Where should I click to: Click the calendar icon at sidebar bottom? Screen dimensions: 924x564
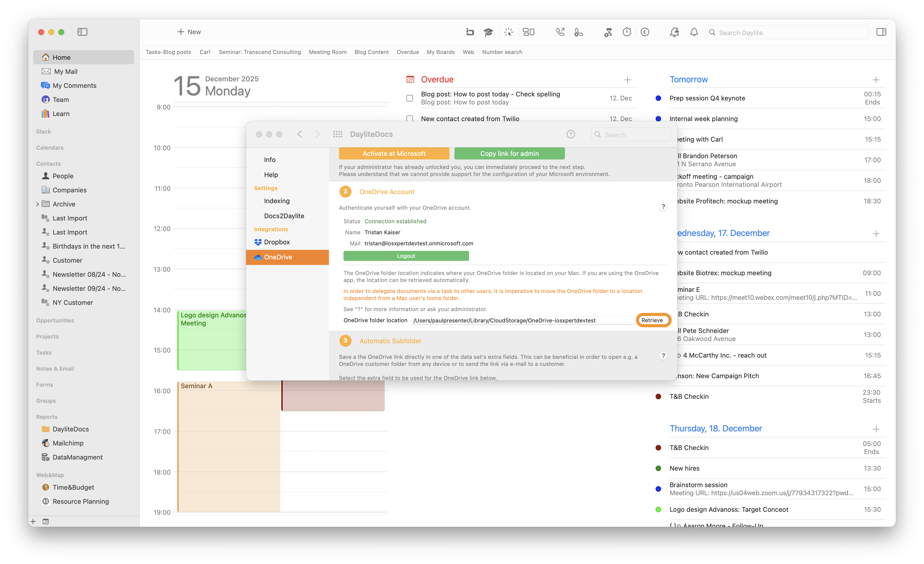[46, 522]
